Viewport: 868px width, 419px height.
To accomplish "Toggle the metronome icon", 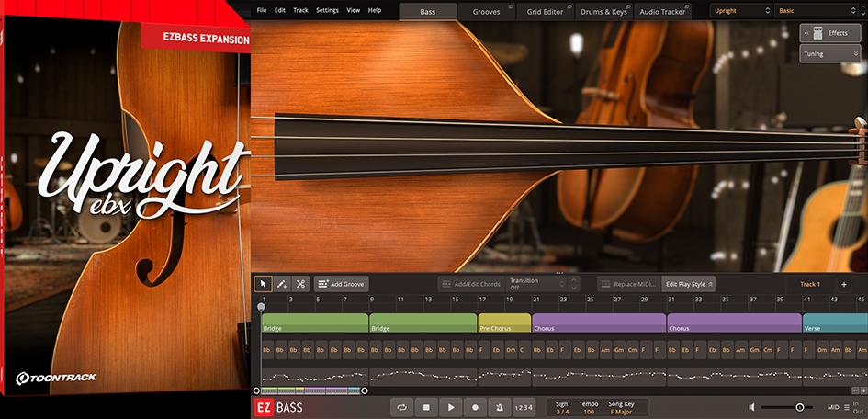I will pos(500,407).
